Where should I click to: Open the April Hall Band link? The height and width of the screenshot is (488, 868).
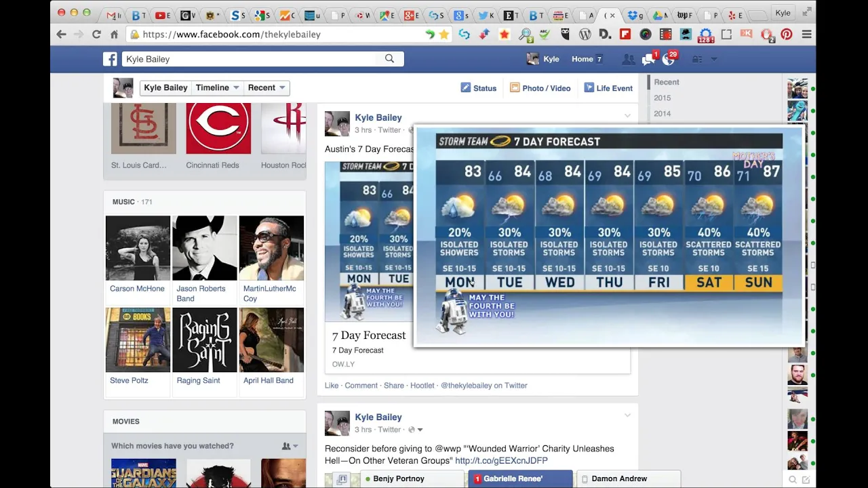[x=269, y=380]
